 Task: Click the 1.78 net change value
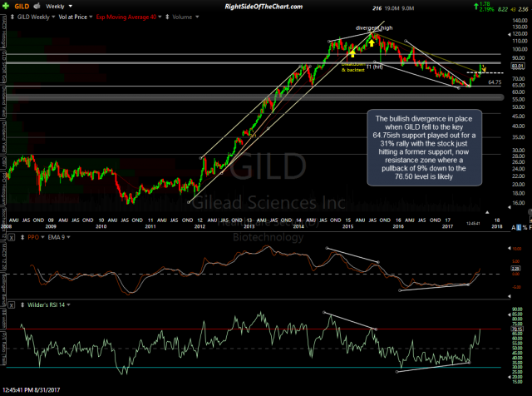click(x=485, y=4)
